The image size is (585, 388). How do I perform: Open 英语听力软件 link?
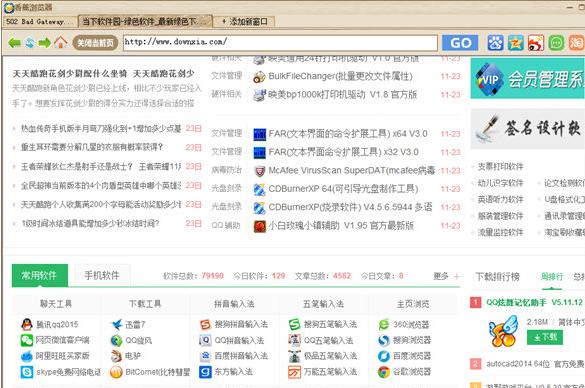pos(500,199)
